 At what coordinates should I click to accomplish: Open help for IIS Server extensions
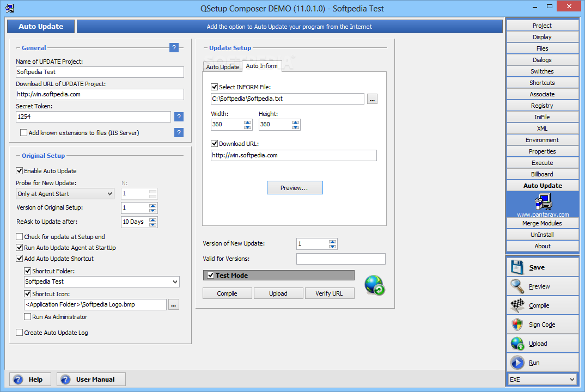[179, 132]
